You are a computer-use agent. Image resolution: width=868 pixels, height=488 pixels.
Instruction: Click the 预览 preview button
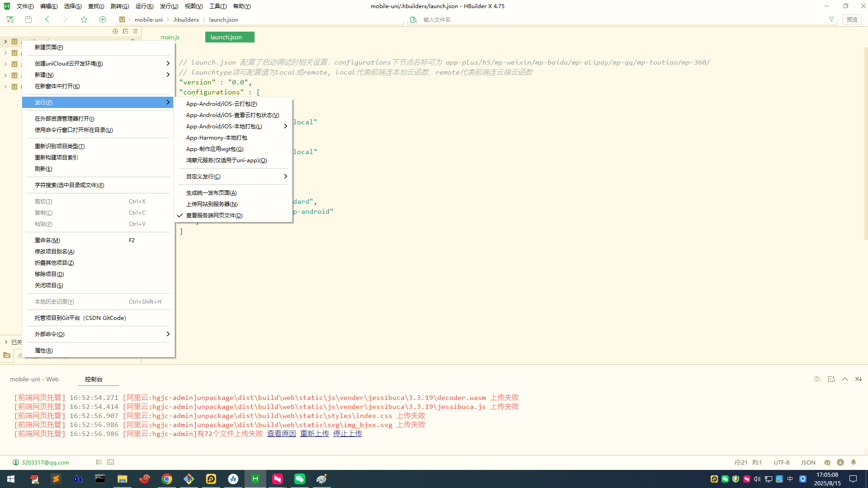852,19
